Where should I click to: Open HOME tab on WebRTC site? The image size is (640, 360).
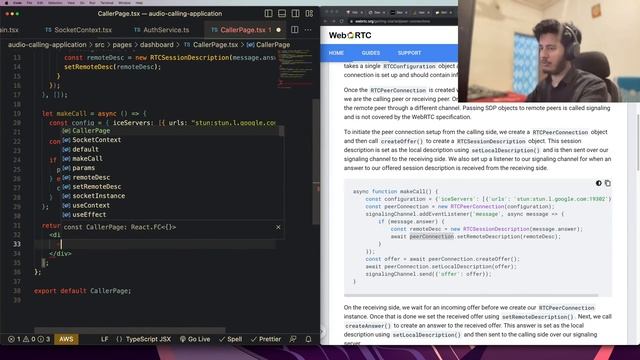click(x=336, y=53)
